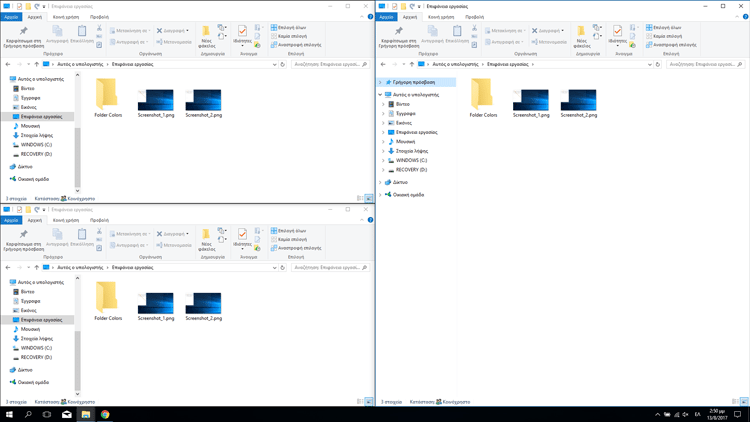750x422 pixels.
Task: Expand Γρήγορη πρόσβαση in right window tree
Action: [381, 82]
